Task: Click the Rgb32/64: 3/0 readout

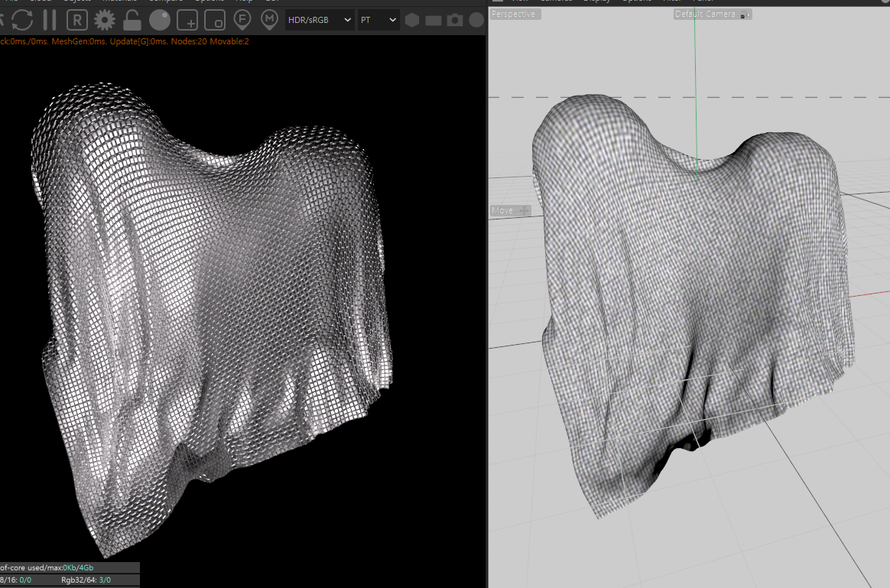Action: (x=86, y=580)
